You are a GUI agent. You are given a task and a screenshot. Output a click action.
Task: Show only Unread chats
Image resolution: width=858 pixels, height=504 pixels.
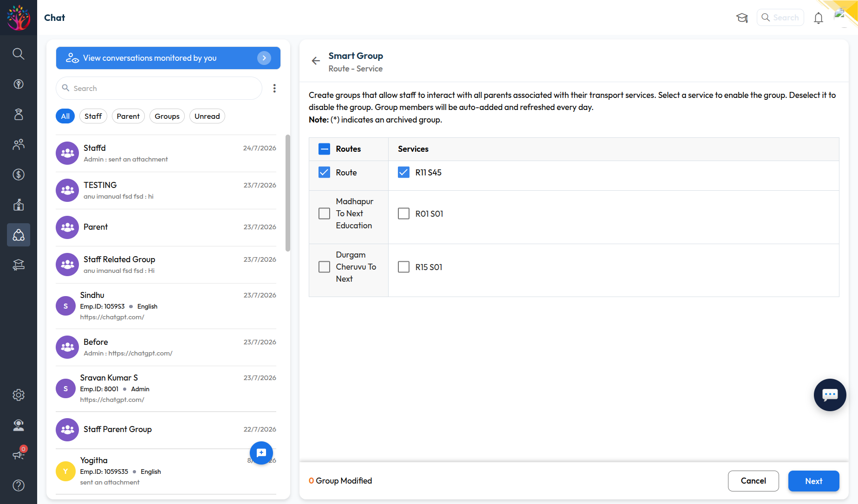(x=207, y=116)
